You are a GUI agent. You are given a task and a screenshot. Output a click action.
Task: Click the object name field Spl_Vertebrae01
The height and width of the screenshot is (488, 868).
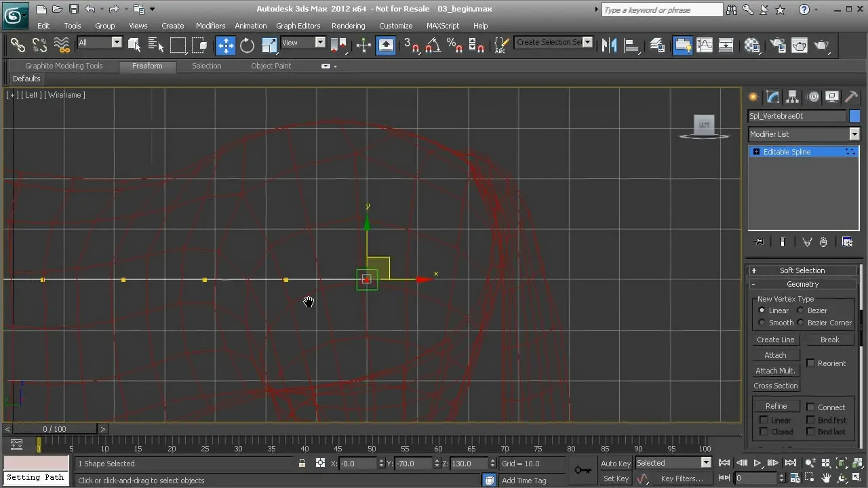click(x=797, y=116)
